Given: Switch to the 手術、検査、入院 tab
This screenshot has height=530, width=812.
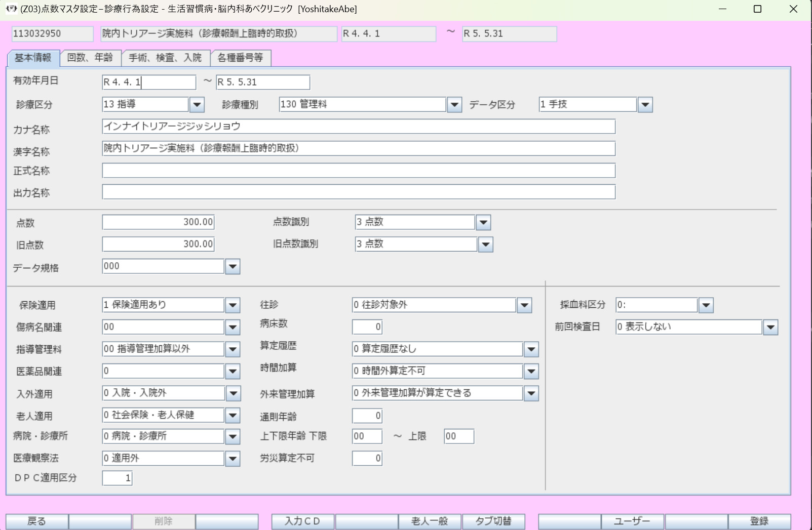Looking at the screenshot, I should (165, 58).
